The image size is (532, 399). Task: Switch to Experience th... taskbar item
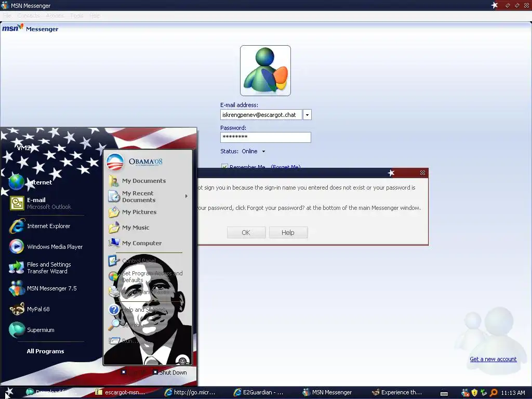[x=397, y=392]
